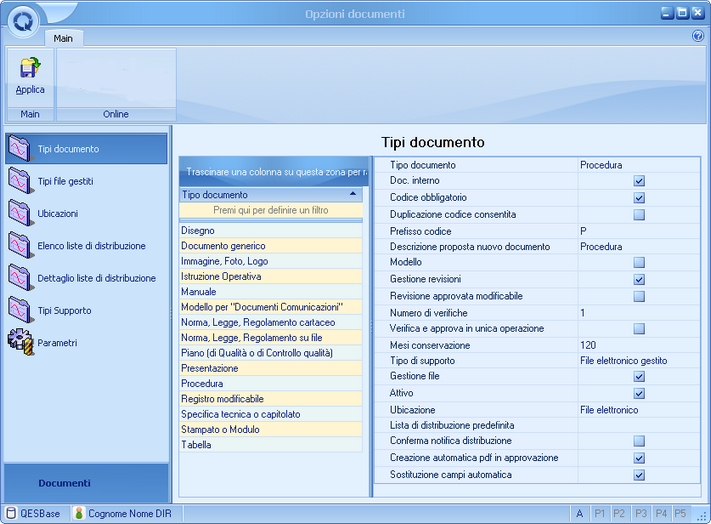This screenshot has height=524, width=711.
Task: Click the Tipi documento sidebar icon
Action: coord(19,148)
